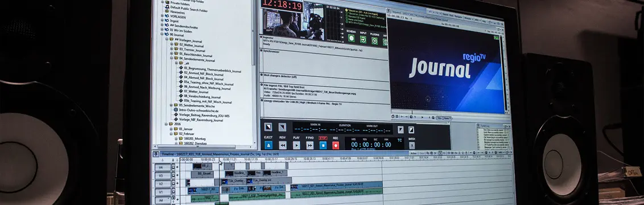Select the V3 track header

pyautogui.click(x=162, y=175)
